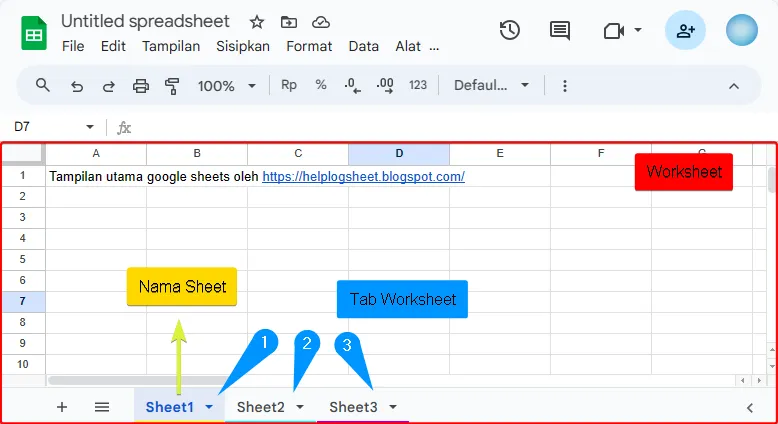Collapse the toolbar with up chevron
778x424 pixels.
click(x=734, y=86)
